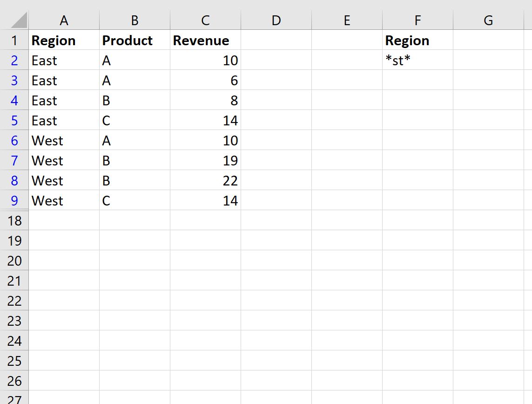Select product C cell in row 5
The image size is (532, 404).
[x=135, y=120]
